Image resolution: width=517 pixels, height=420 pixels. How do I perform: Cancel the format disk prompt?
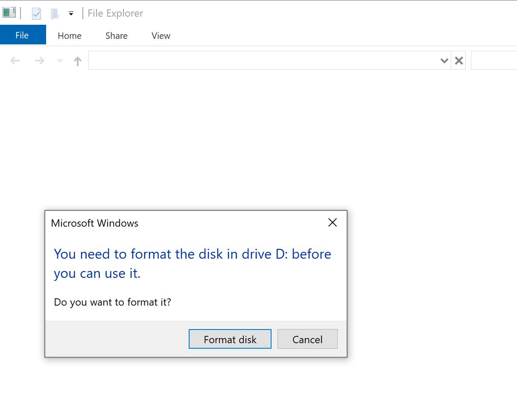(x=307, y=339)
